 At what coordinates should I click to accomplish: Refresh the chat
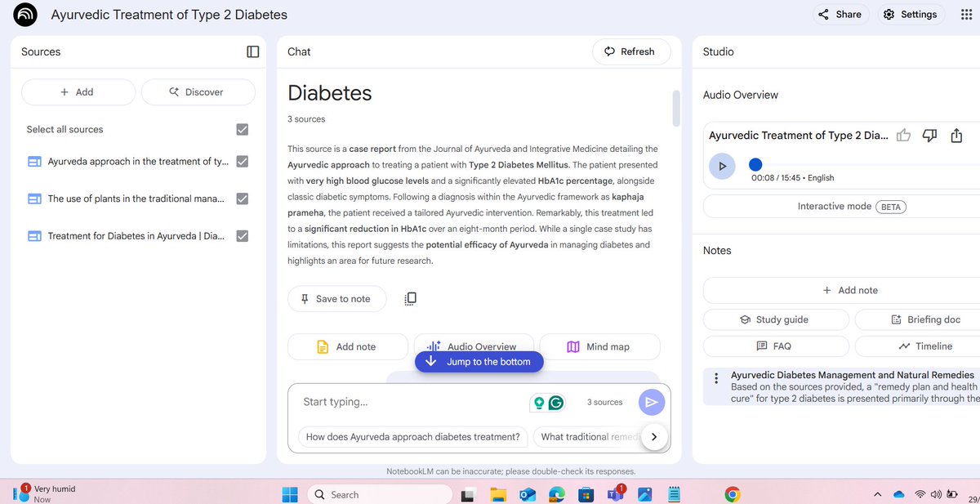[631, 51]
